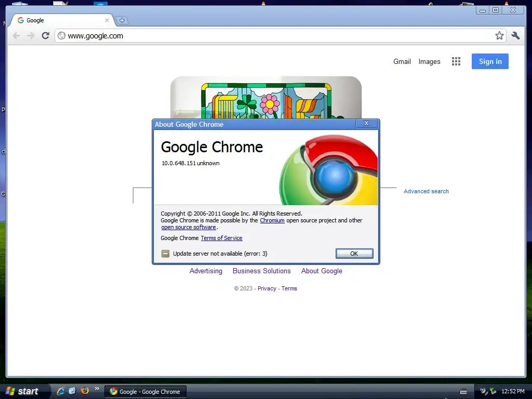
Task: Launch Firefox from quick launch
Action: coord(85,391)
